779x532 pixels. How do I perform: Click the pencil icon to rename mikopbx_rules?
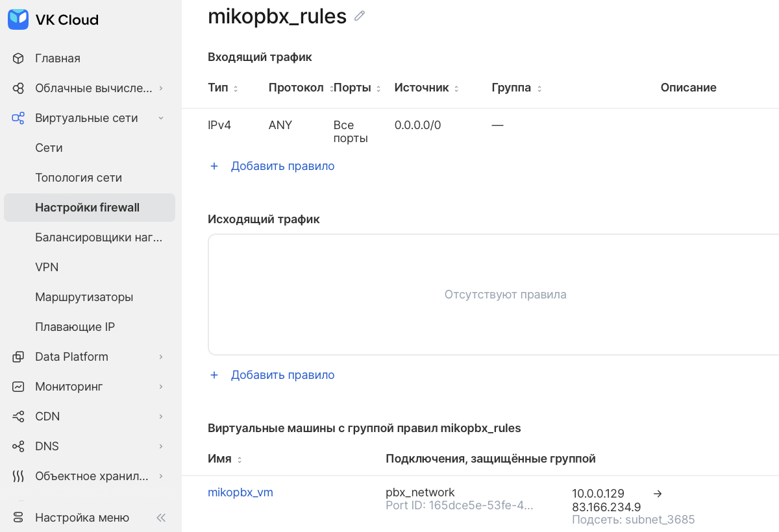click(x=360, y=16)
